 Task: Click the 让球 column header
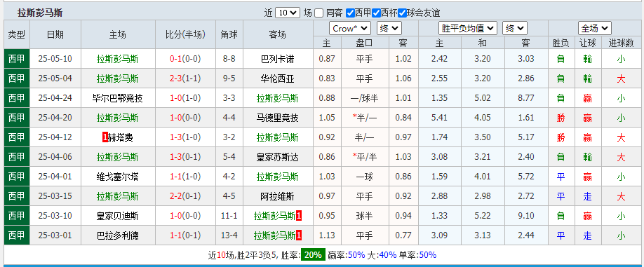587,43
